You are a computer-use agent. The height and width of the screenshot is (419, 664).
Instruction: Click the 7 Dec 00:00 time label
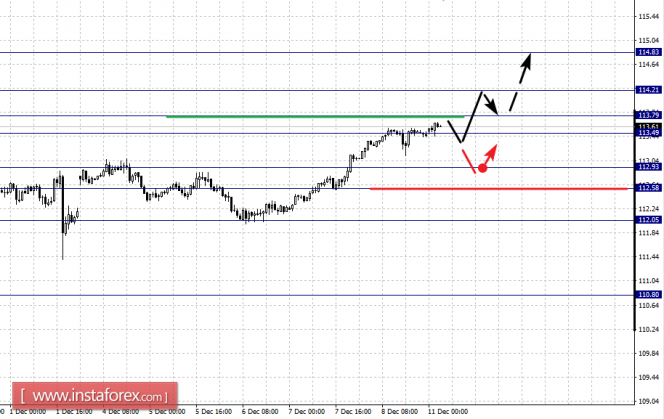[307, 412]
